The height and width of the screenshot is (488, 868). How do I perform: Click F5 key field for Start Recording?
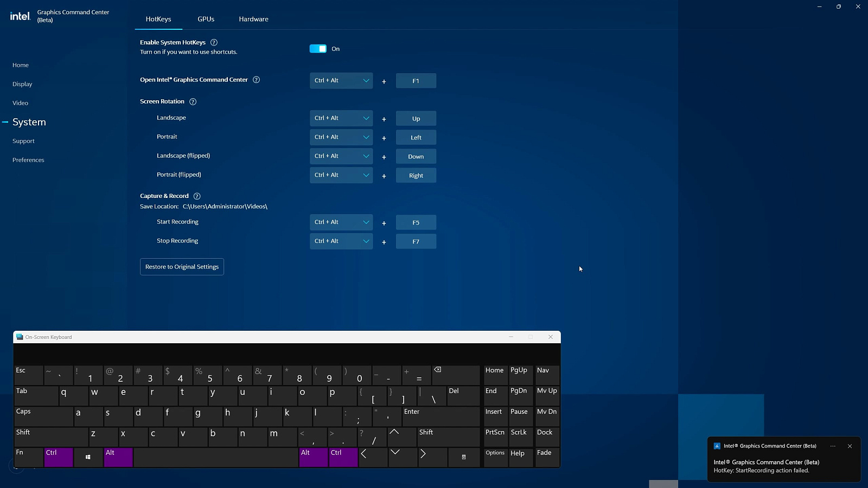(x=416, y=223)
